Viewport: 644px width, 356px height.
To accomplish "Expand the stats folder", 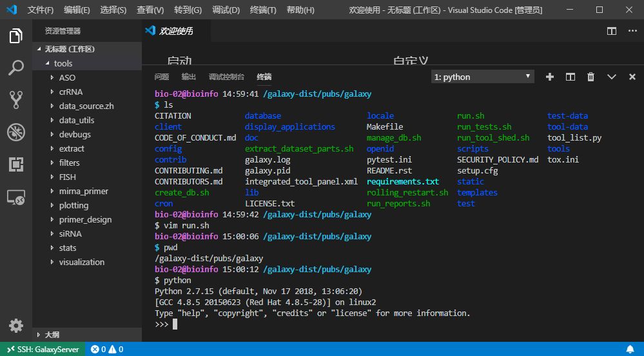I will [x=87, y=248].
